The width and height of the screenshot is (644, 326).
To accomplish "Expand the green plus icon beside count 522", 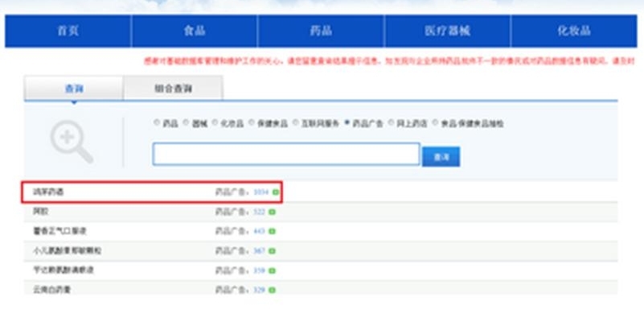I will pyautogui.click(x=272, y=213).
